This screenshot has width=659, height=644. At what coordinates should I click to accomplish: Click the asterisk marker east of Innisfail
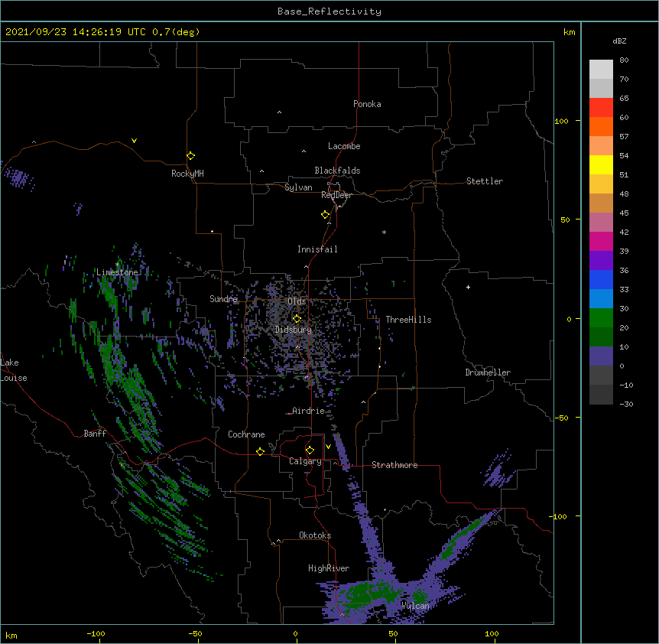tap(384, 232)
